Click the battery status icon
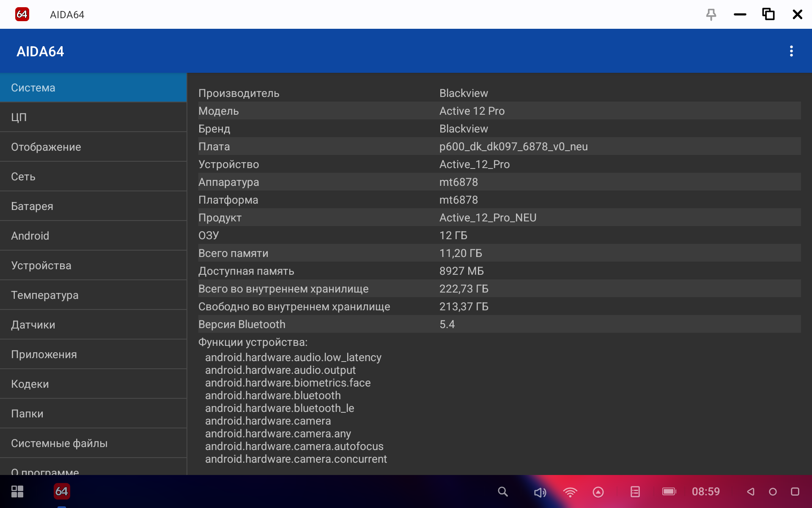The image size is (812, 508). pyautogui.click(x=669, y=491)
